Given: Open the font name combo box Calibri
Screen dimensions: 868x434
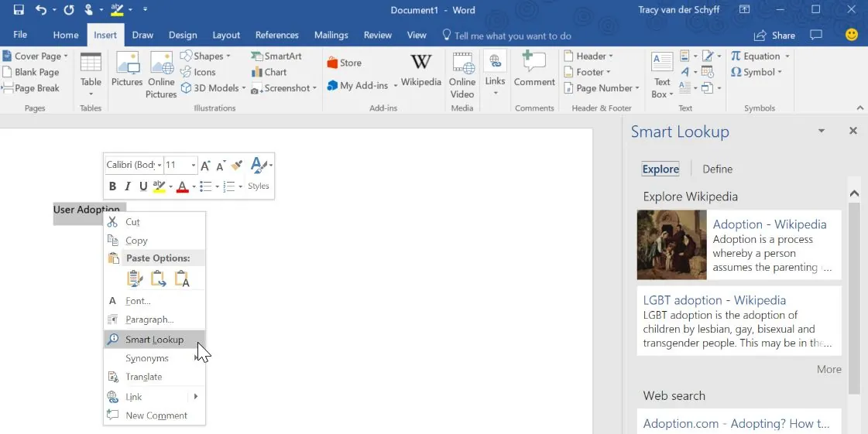Looking at the screenshot, I should tap(133, 165).
